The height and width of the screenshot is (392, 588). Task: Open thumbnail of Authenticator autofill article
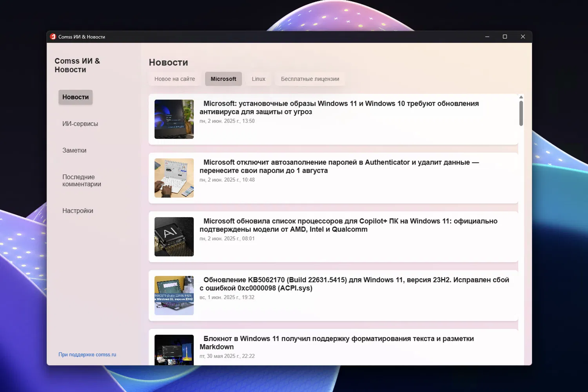(174, 178)
